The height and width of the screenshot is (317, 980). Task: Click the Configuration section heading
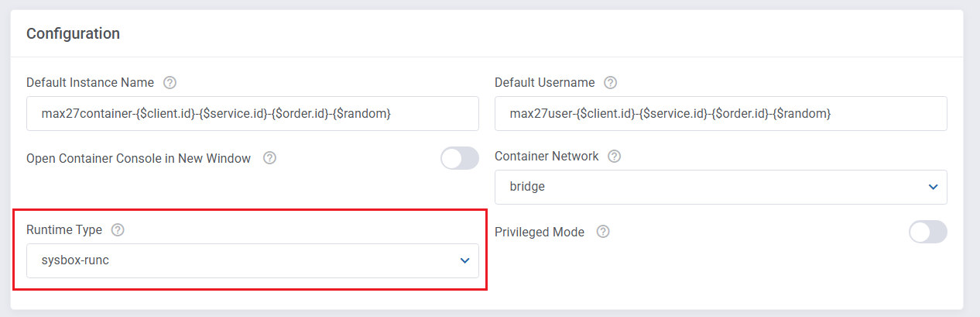coord(73,33)
